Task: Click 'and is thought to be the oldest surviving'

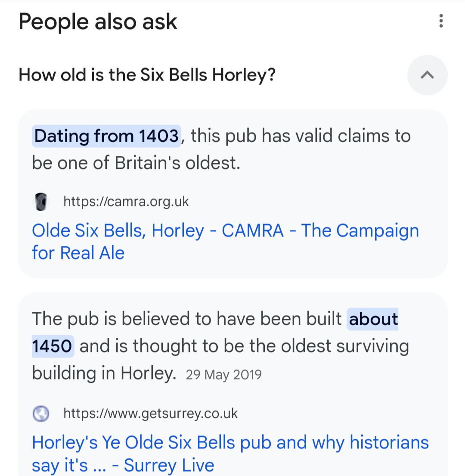Action: coord(244,346)
